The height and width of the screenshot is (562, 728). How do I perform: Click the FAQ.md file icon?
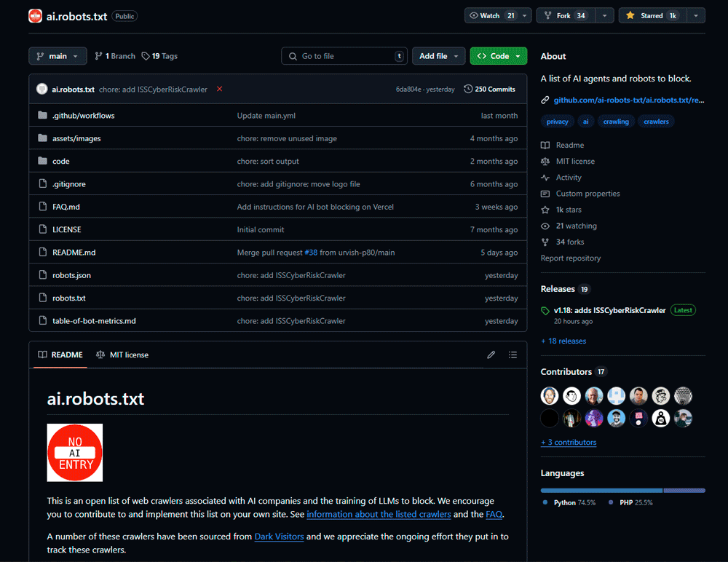coord(43,206)
